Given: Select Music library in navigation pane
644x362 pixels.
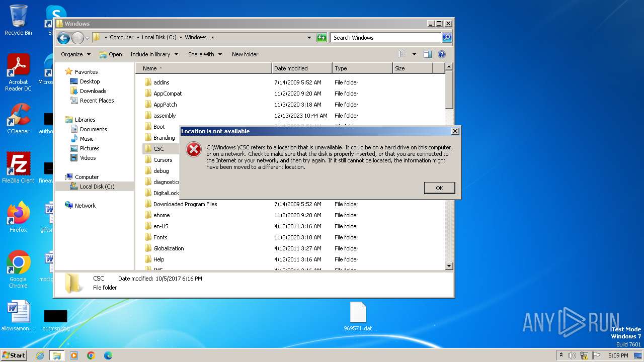Looking at the screenshot, I should tap(87, 139).
